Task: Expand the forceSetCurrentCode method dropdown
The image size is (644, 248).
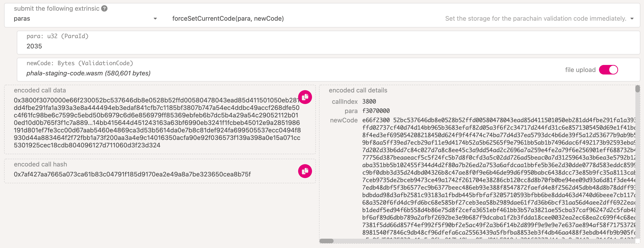Action: point(632,19)
